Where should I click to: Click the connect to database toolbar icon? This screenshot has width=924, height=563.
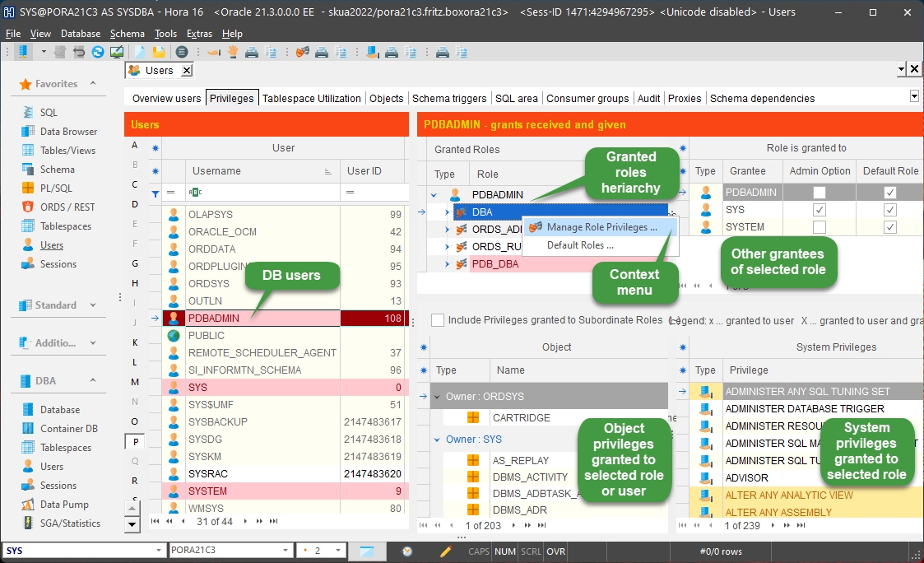23,52
